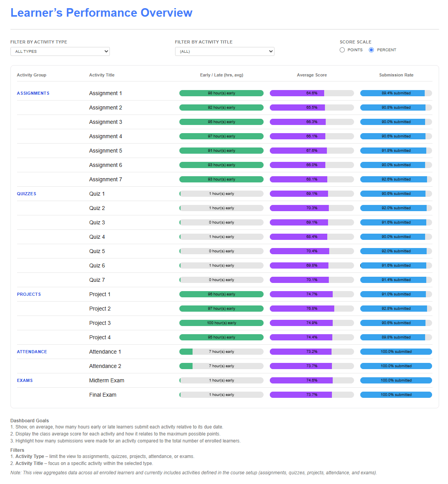
Task: Click the average score bar for Assignment 1
Action: click(x=312, y=93)
